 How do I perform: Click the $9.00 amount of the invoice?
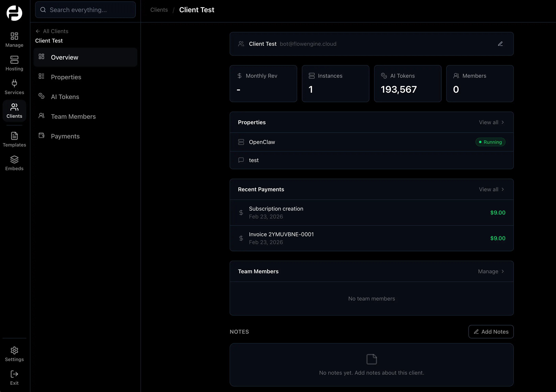[x=498, y=238]
